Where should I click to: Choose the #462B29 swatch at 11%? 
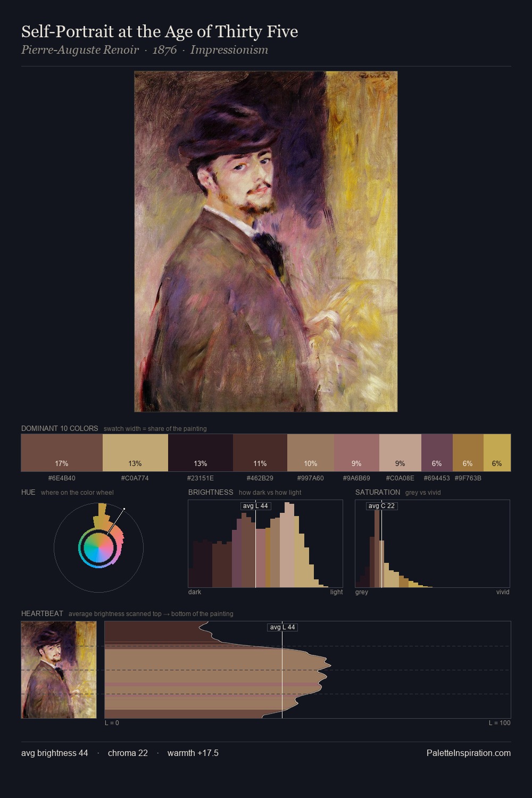tap(260, 453)
